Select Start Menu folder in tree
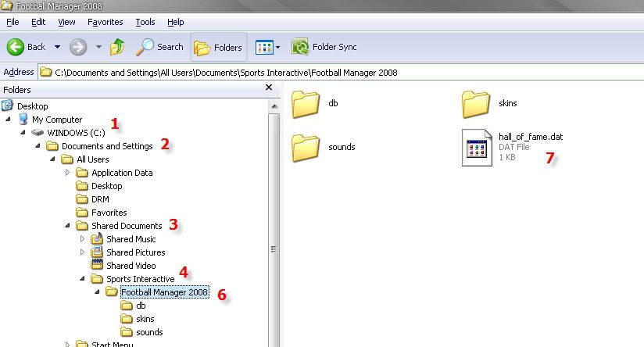The width and height of the screenshot is (644, 347). click(x=112, y=344)
